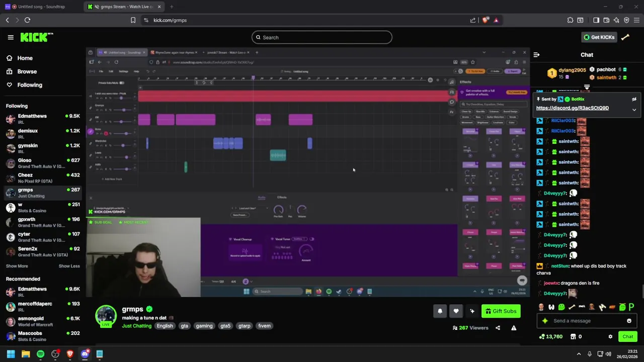Image resolution: width=644 pixels, height=362 pixels.
Task: Bookmark this page in address bar
Action: tap(133, 20)
